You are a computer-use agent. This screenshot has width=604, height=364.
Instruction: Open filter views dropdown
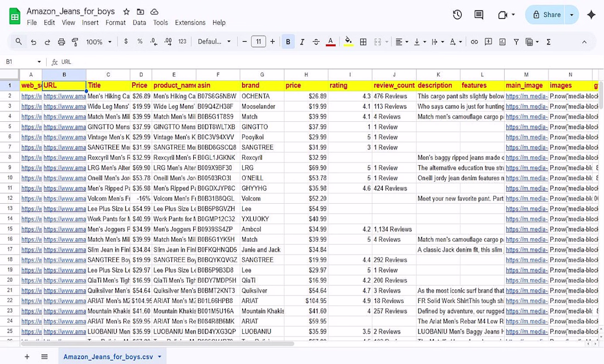532,42
